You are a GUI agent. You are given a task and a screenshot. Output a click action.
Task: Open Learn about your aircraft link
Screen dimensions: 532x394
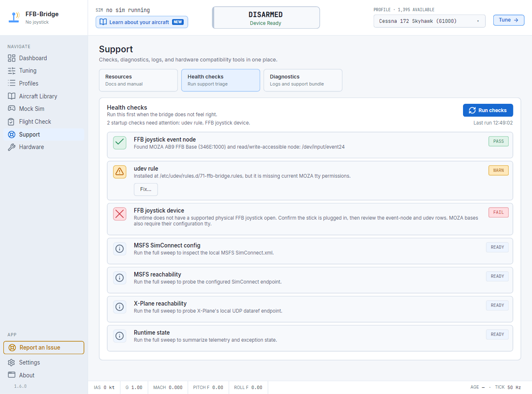(142, 22)
